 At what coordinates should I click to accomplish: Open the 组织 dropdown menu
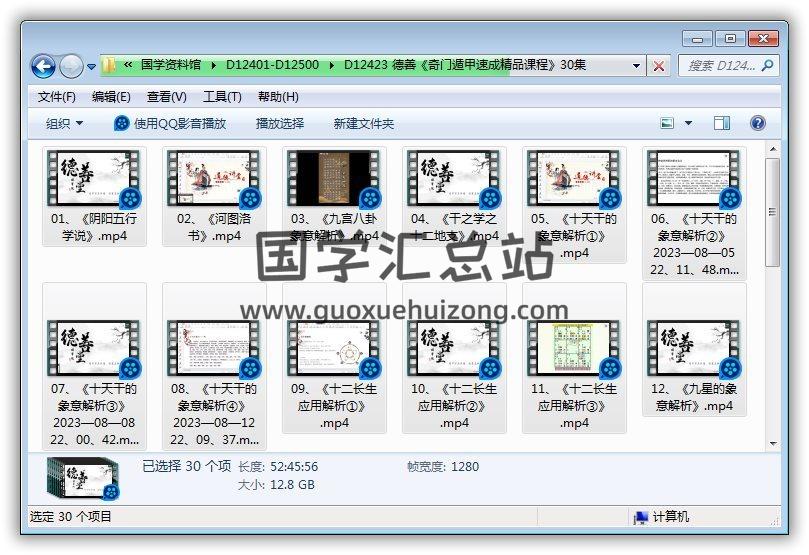click(64, 123)
